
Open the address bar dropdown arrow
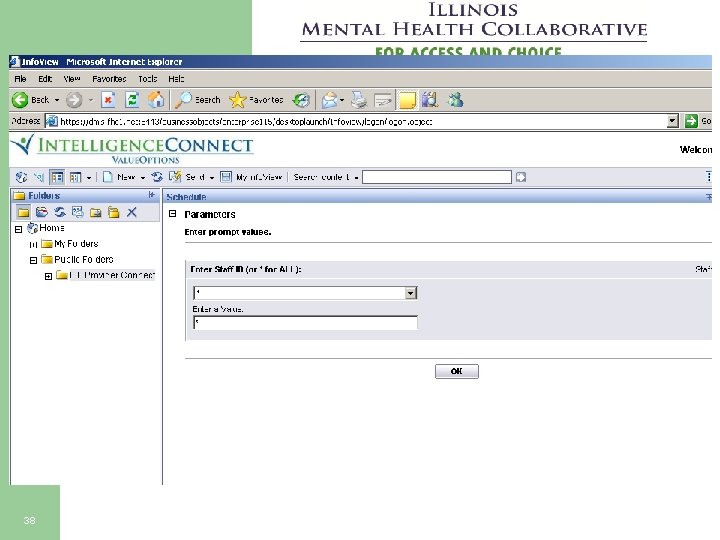tap(672, 121)
